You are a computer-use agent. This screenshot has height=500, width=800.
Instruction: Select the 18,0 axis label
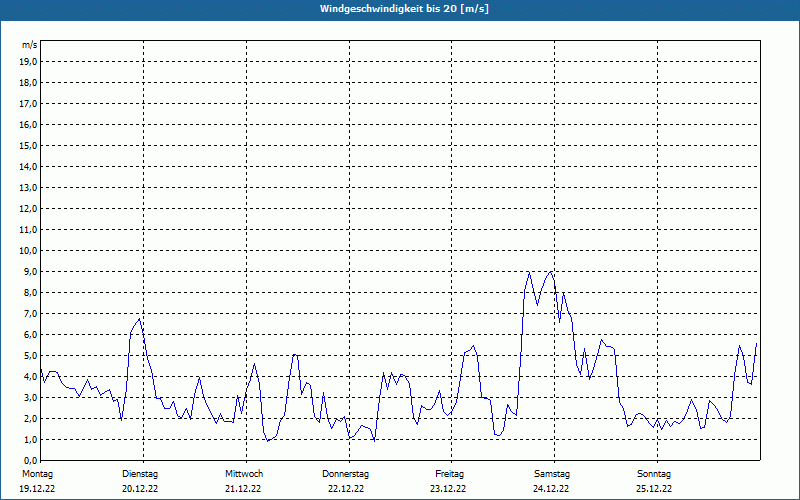click(28, 83)
